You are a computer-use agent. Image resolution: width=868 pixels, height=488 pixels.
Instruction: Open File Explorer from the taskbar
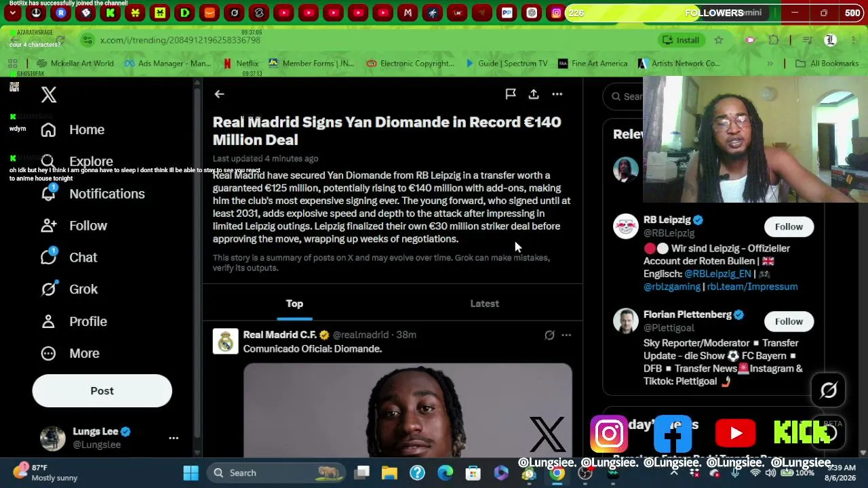pos(389,473)
